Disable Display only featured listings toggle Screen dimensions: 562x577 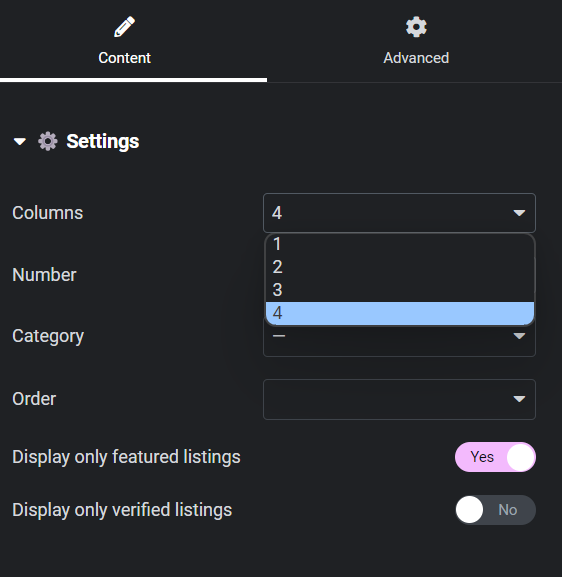495,457
